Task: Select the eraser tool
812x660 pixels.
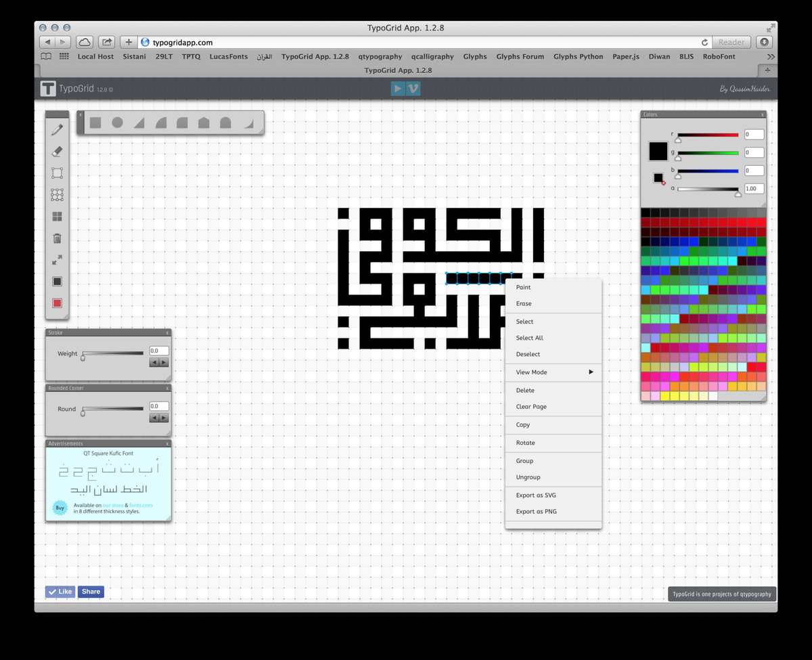Action: 57,152
